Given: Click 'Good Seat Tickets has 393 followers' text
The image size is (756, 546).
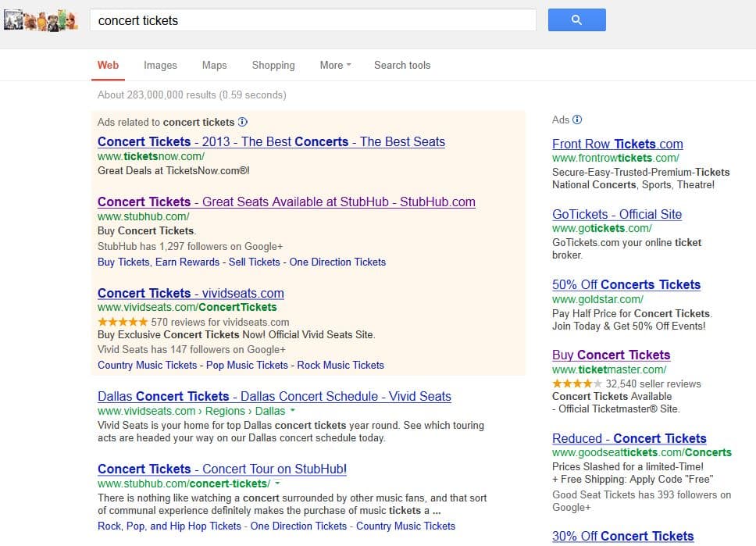Looking at the screenshot, I should coord(642,501).
